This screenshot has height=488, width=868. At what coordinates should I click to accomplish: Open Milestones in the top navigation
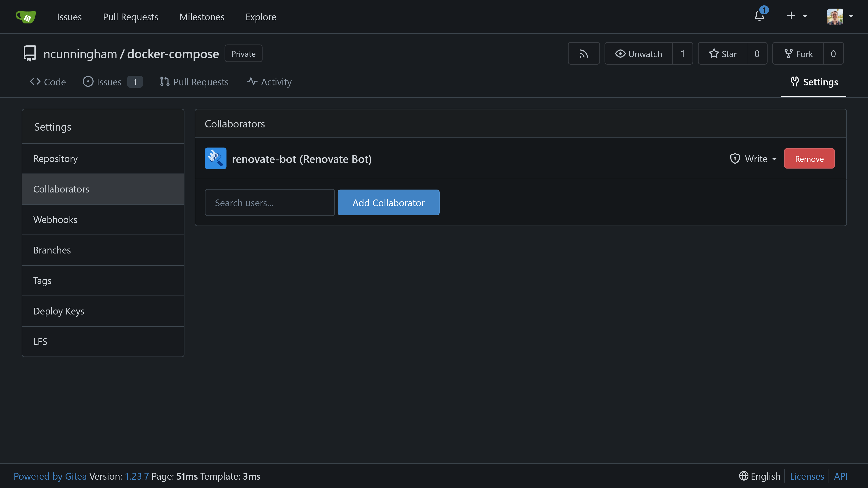click(x=202, y=17)
